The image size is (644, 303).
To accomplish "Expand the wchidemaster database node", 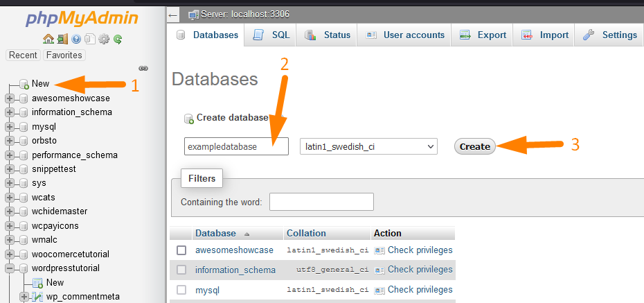I will [x=10, y=211].
